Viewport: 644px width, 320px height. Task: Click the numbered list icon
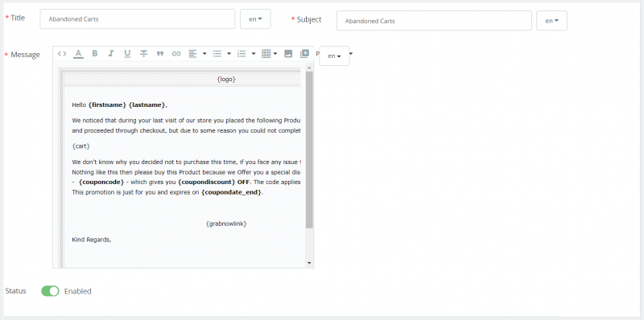point(242,54)
